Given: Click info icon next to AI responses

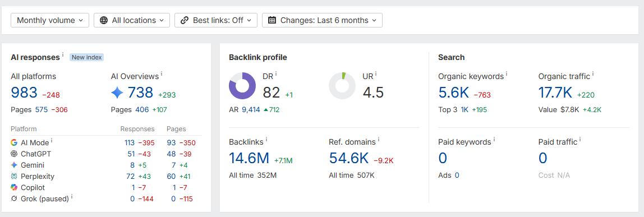Looking at the screenshot, I should 63,55.
